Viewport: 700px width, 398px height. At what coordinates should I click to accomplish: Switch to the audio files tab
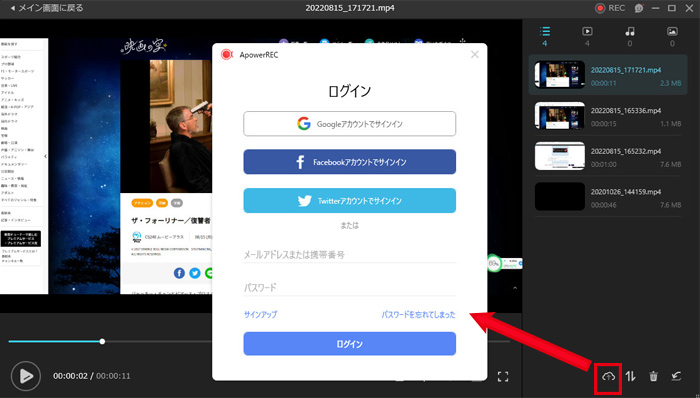pyautogui.click(x=629, y=36)
